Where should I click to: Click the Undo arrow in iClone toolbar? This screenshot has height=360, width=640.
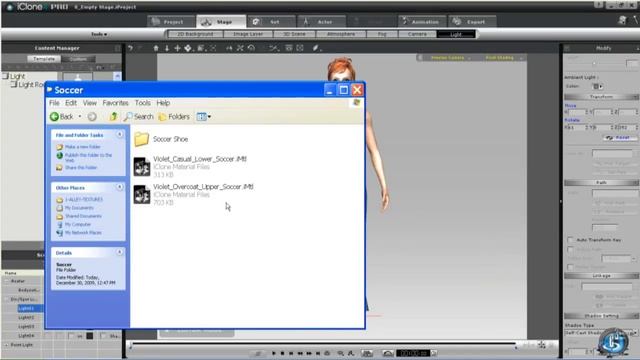[130, 48]
